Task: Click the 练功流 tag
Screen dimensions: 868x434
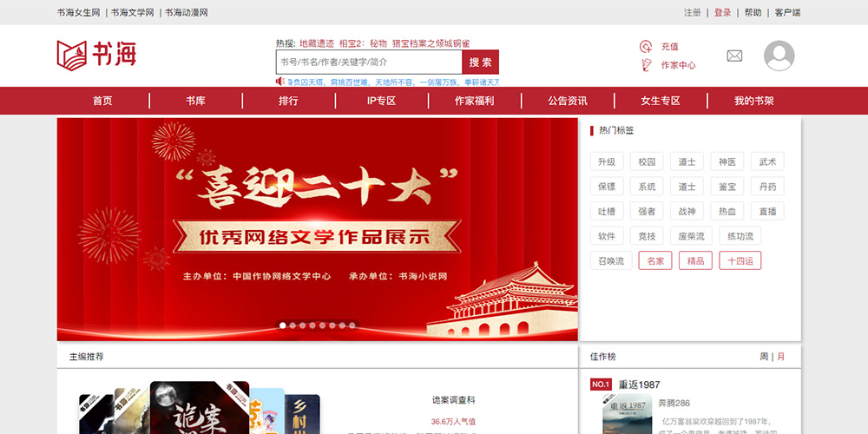Action: (740, 236)
